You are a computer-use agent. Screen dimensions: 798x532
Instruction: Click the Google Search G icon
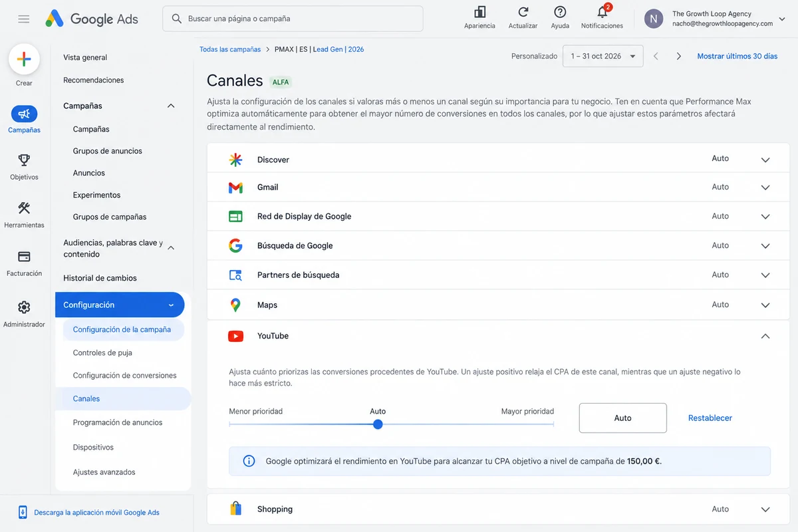click(x=235, y=245)
